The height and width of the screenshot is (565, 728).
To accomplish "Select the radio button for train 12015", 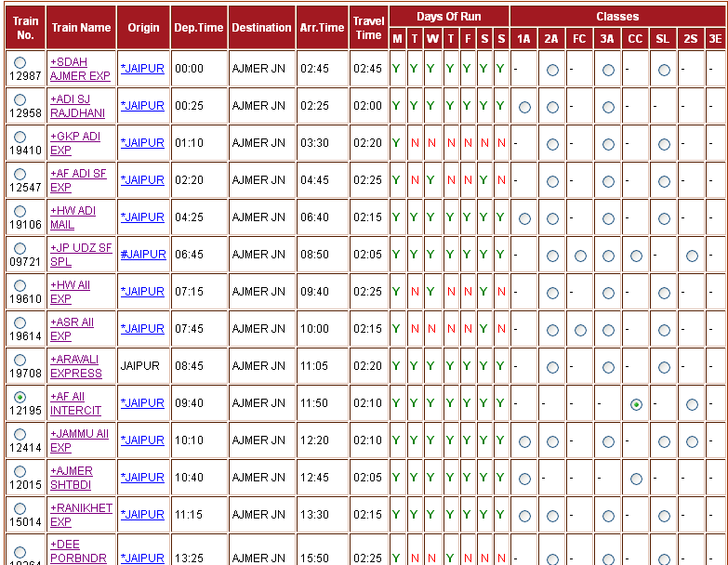I will pos(20,471).
